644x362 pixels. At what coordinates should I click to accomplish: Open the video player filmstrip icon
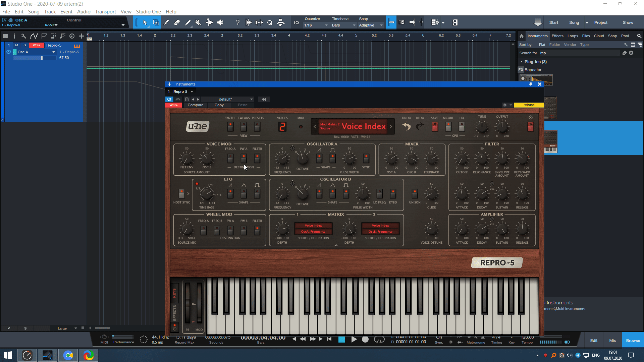pyautogui.click(x=455, y=22)
